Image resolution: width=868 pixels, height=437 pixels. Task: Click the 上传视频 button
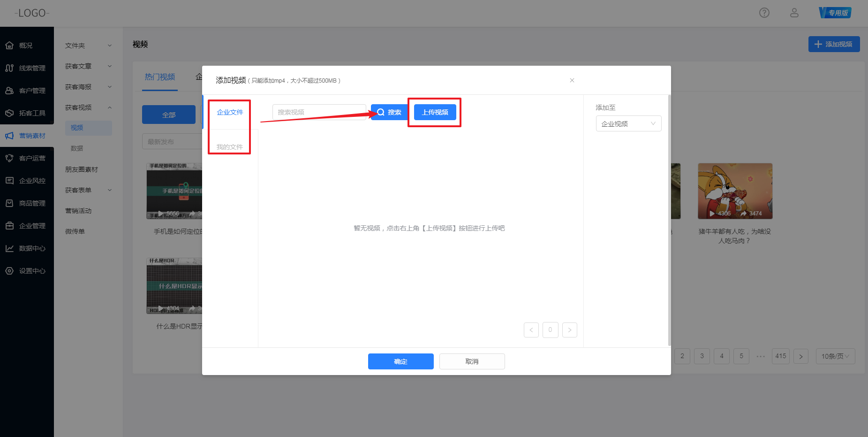pos(435,112)
